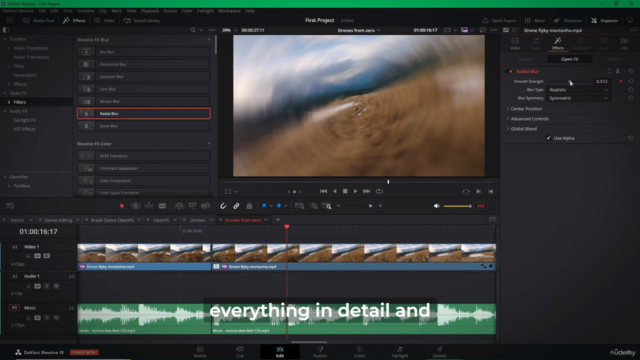Toggle Linked Selection chain icon
The height and width of the screenshot is (360, 640).
tap(236, 206)
